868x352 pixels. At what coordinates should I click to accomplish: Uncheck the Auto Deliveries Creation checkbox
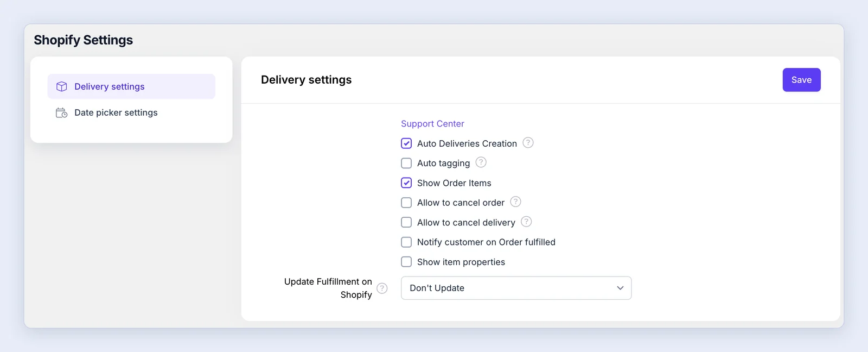coord(406,143)
